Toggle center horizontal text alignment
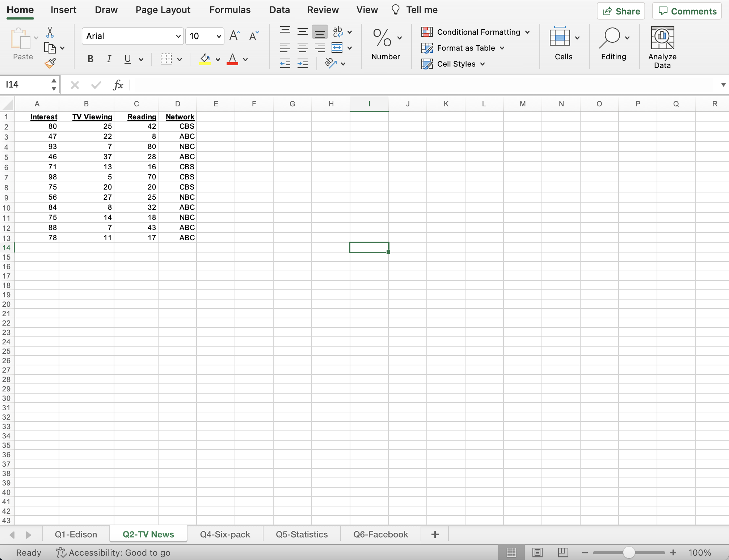The width and height of the screenshot is (729, 560). (302, 47)
